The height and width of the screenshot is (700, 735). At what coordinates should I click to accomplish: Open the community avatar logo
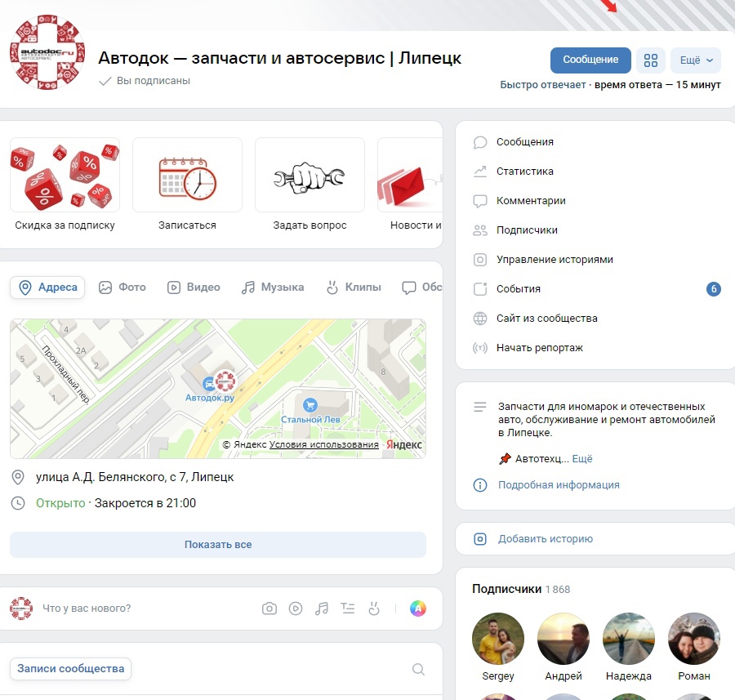47,52
